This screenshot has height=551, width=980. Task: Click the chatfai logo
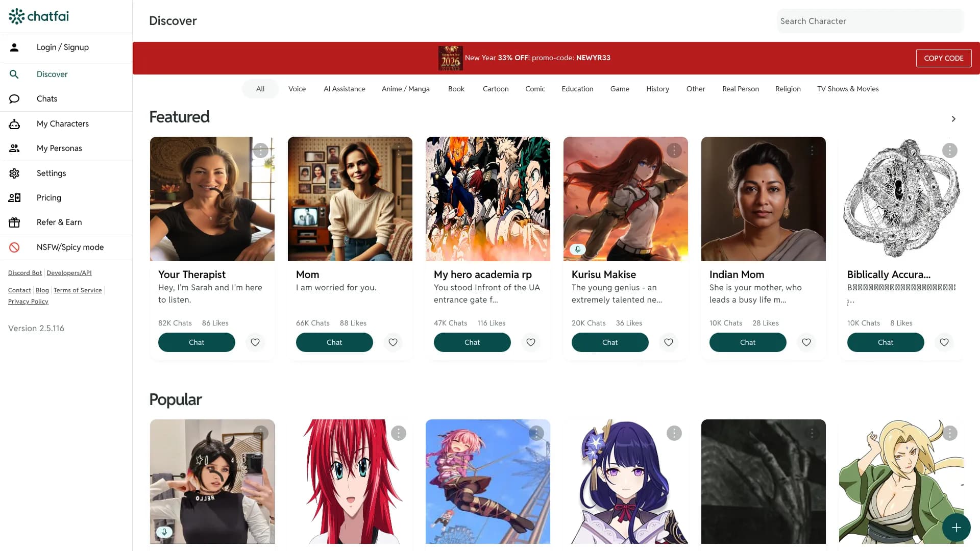click(x=39, y=16)
